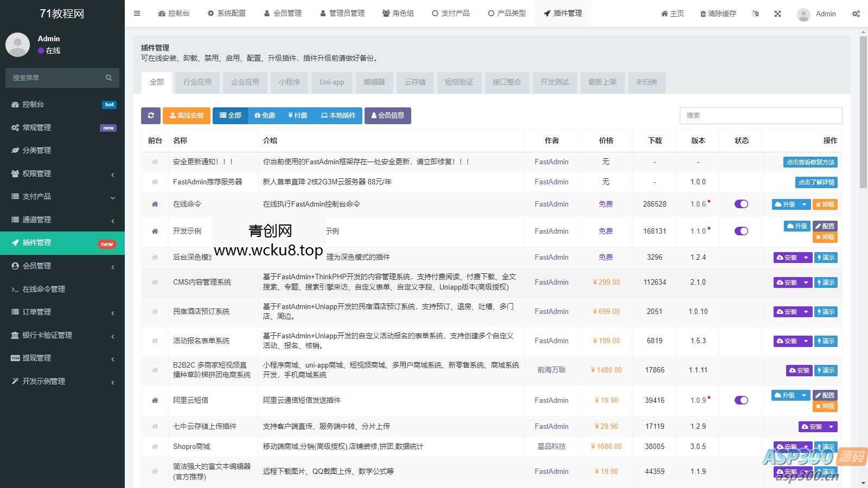The image size is (868, 488).
Task: Click the fullscreen icon in top bar
Action: coord(777,14)
